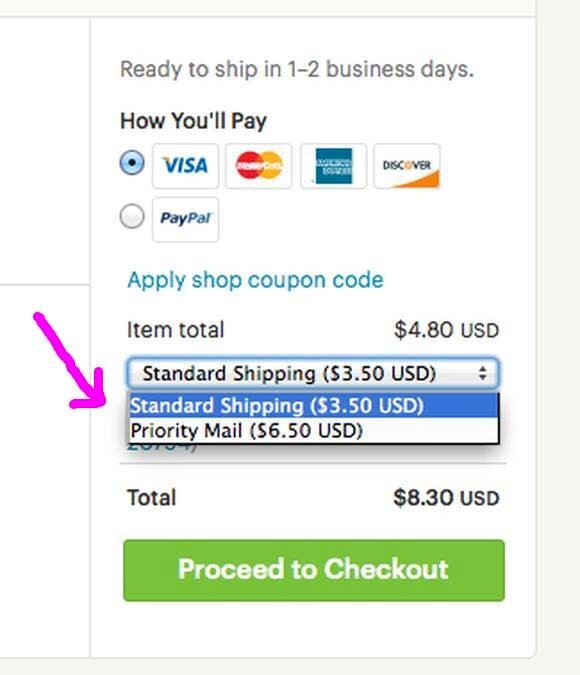Click the American Express card logo
Screen dimensions: 580x675
pyautogui.click(x=334, y=166)
